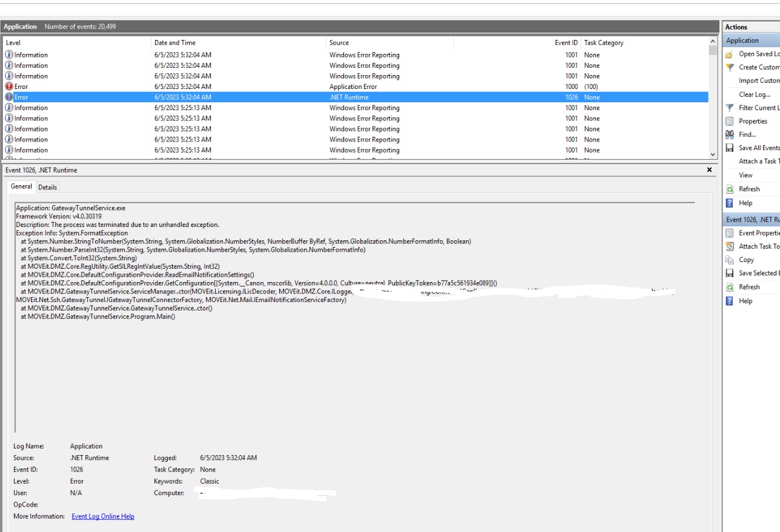The width and height of the screenshot is (780, 532).
Task: Click the info icon of the first event row
Action: pos(9,54)
